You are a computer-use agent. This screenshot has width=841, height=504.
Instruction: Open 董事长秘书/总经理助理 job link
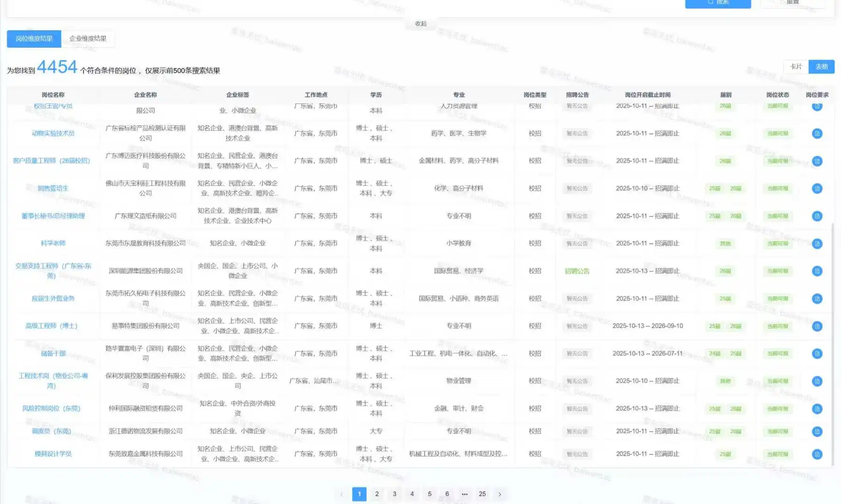[x=53, y=216]
